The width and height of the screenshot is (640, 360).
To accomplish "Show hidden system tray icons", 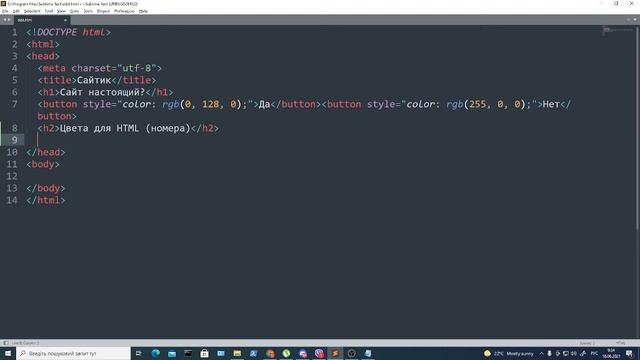I will [542, 353].
